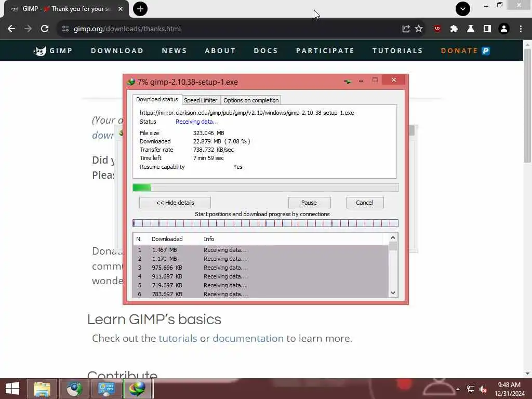The height and width of the screenshot is (399, 532).
Task: Click the DONATE link with PayPal icon
Action: point(465,51)
